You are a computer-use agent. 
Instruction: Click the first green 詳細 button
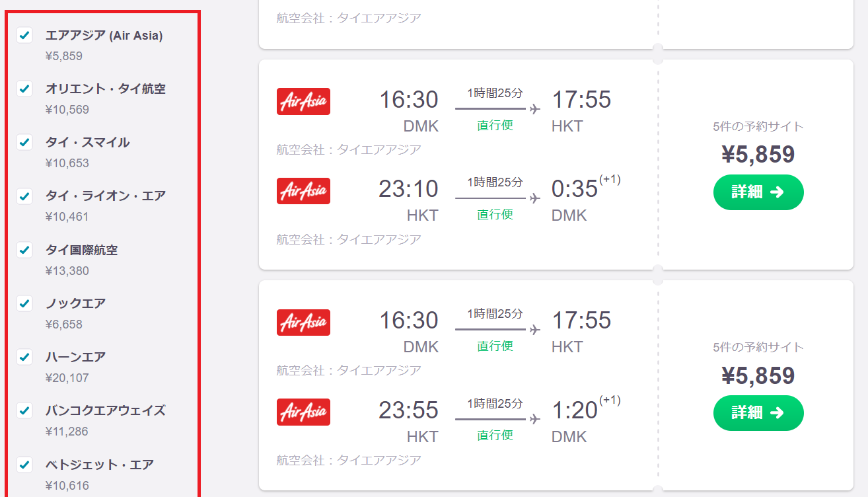tap(758, 192)
